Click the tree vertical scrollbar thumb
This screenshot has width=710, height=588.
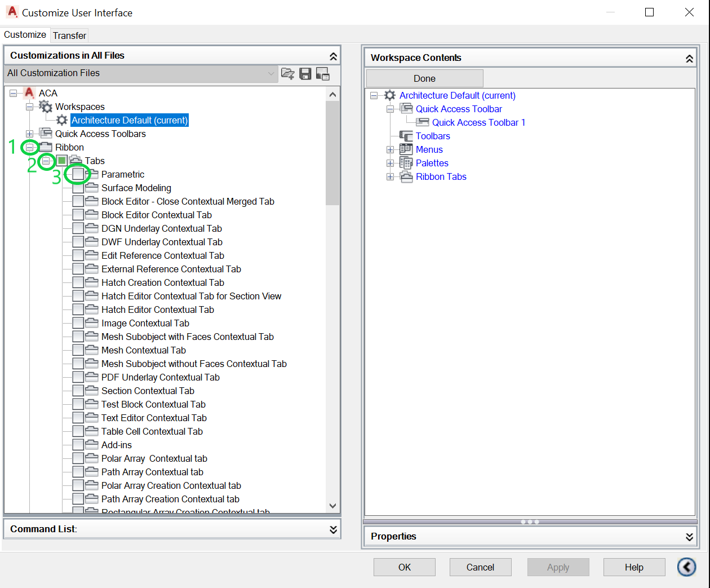pyautogui.click(x=332, y=153)
